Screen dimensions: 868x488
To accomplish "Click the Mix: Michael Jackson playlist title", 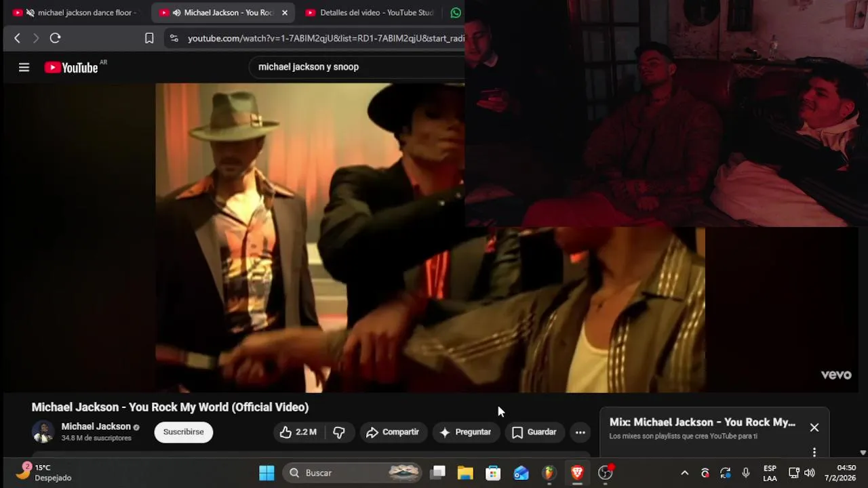I will click(x=703, y=422).
